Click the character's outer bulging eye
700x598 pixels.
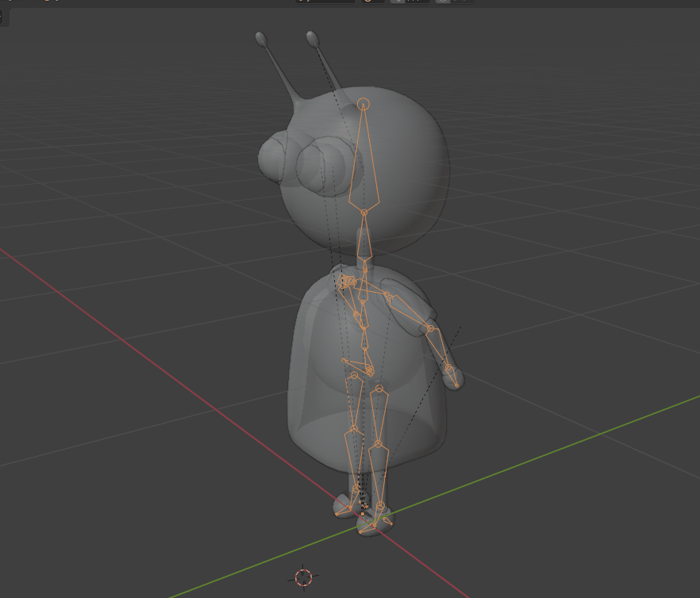272,159
